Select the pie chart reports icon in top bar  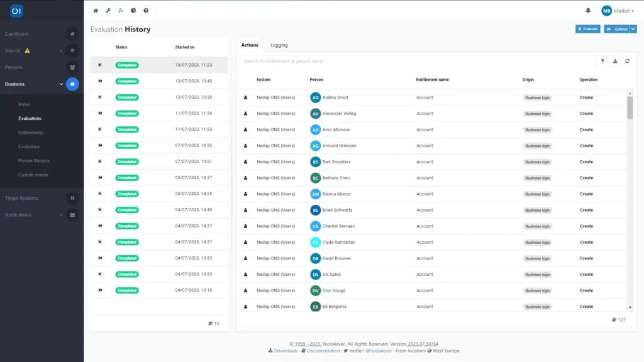point(133,11)
